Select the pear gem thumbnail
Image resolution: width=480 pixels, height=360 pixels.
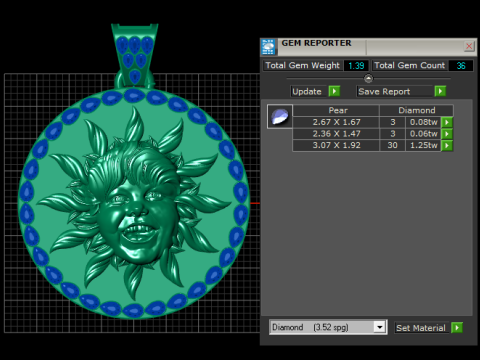(x=280, y=116)
